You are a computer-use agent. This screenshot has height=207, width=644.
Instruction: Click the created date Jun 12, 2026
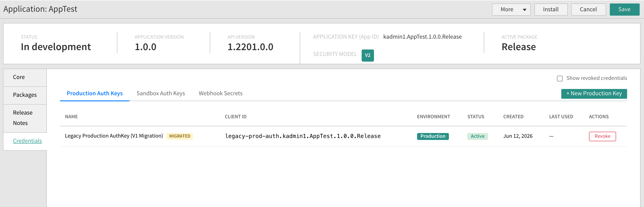click(518, 136)
